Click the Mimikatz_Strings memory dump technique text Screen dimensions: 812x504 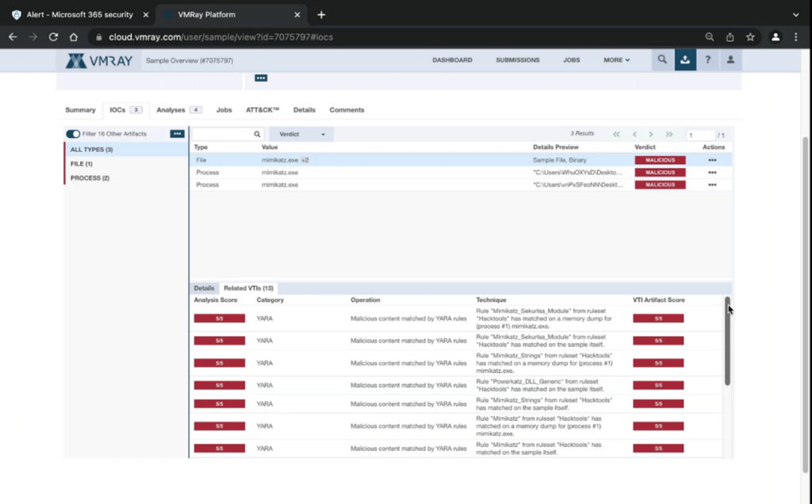point(544,363)
